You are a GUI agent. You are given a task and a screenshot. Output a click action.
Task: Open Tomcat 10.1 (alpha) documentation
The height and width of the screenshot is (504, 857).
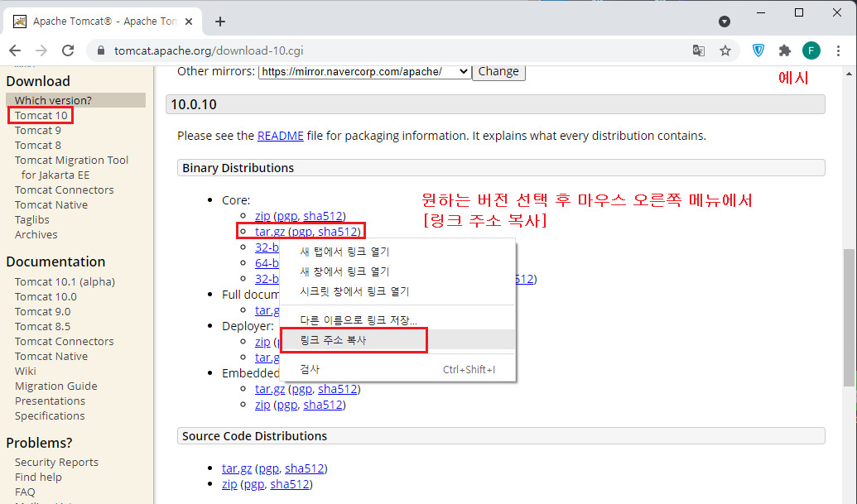coord(65,281)
